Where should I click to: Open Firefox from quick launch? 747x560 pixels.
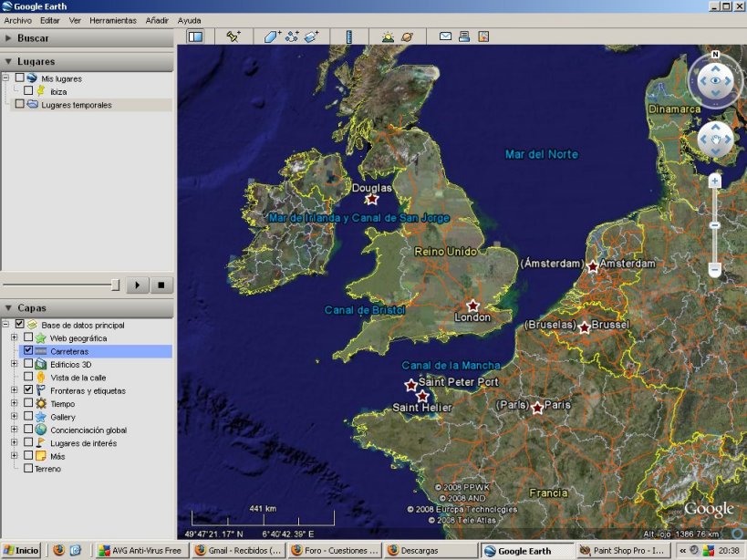[58, 550]
